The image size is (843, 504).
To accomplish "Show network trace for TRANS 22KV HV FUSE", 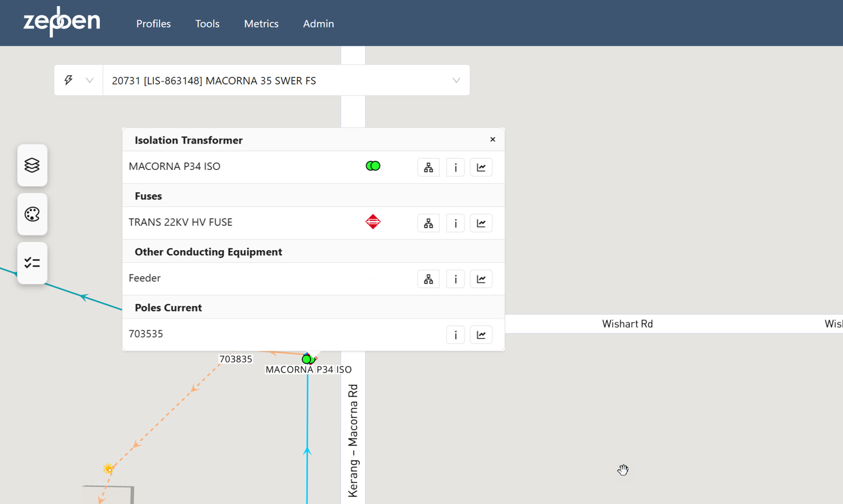I will [x=428, y=223].
